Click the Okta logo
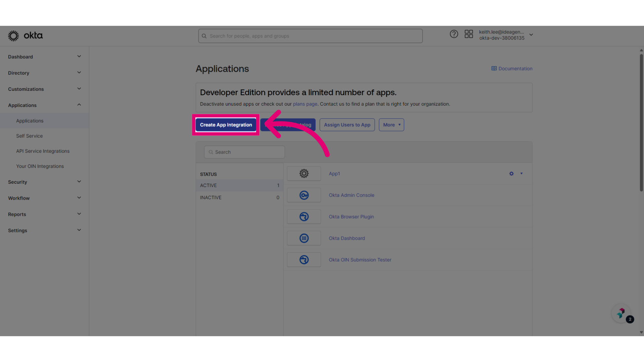 tap(25, 36)
